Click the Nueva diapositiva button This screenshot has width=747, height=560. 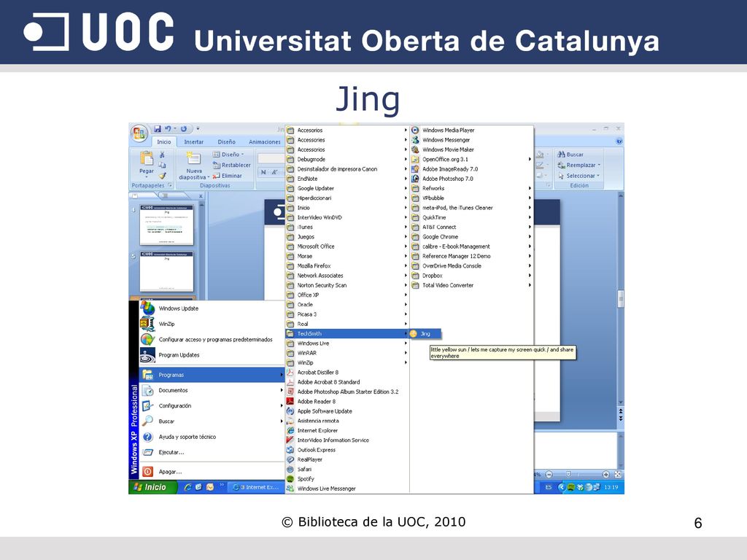[194, 166]
